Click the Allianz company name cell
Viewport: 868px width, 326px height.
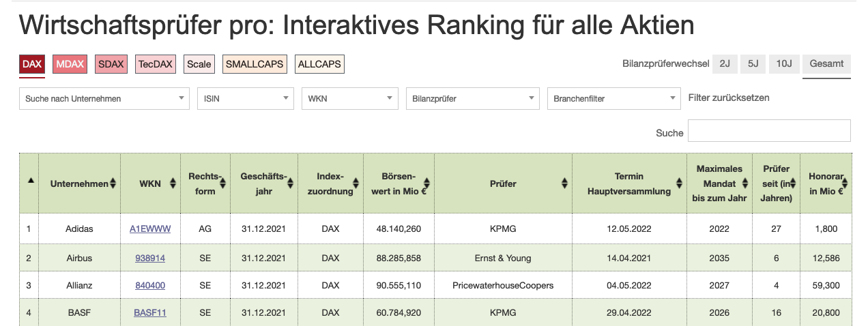pyautogui.click(x=80, y=285)
